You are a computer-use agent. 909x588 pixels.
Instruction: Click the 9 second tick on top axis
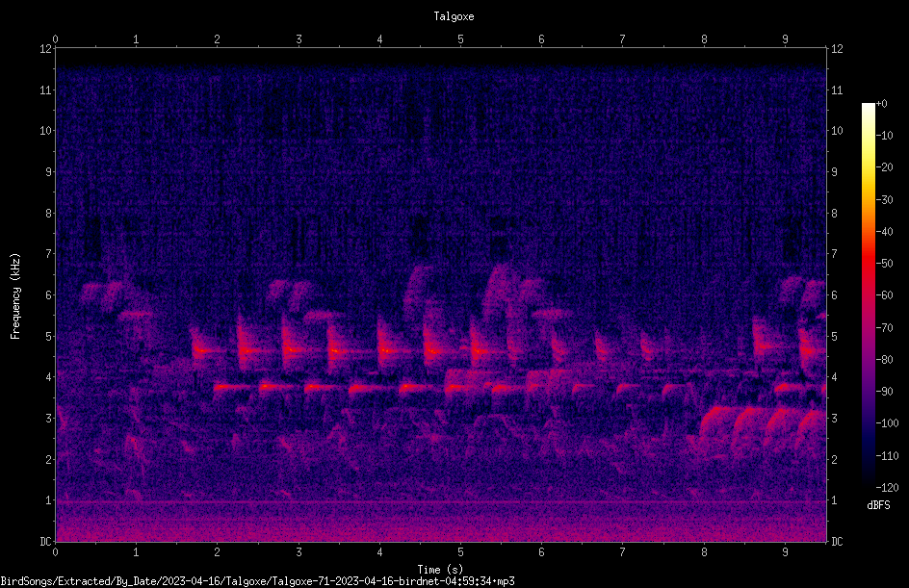[x=785, y=39]
